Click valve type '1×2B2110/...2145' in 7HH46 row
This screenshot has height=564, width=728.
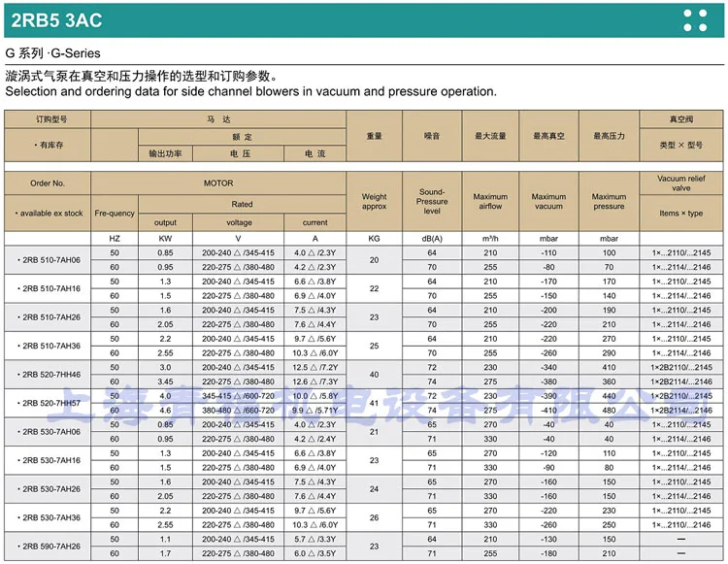(x=681, y=367)
